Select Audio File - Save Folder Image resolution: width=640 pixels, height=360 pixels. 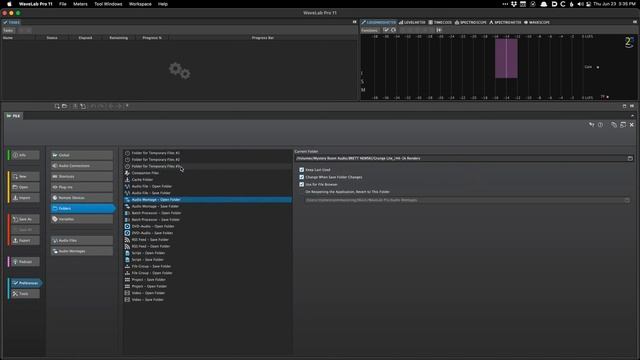(x=207, y=193)
